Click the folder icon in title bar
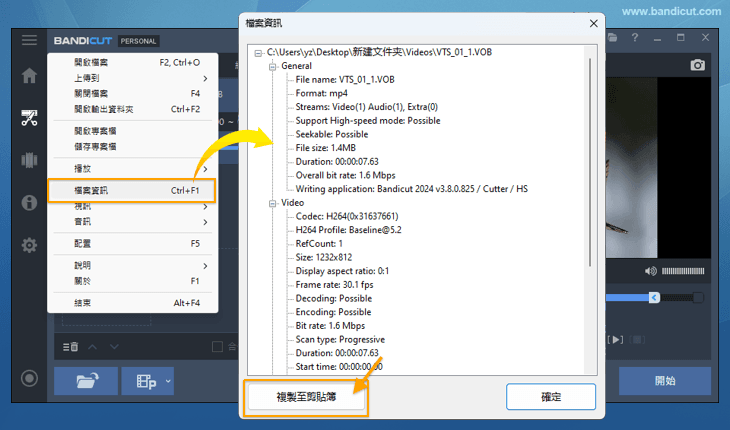730x430 pixels. 612,38
